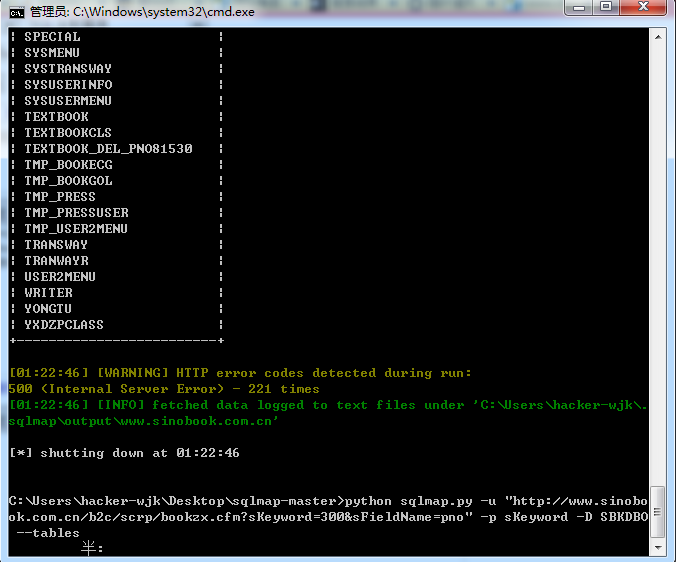Click the TMP_USER2MENU table name

tap(76, 228)
